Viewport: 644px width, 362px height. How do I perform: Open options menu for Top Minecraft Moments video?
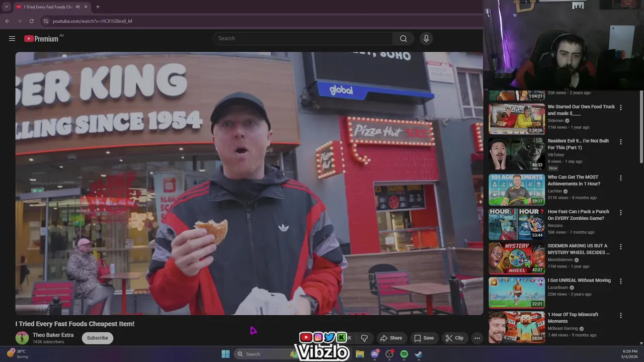[621, 315]
